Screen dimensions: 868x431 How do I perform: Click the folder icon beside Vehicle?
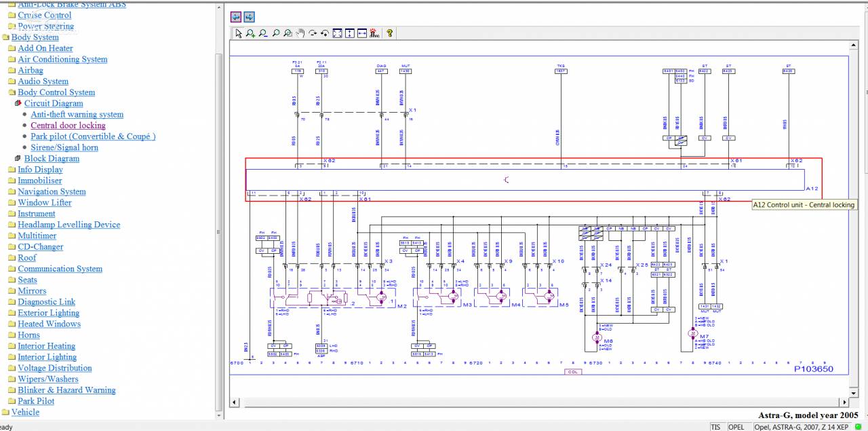point(5,412)
